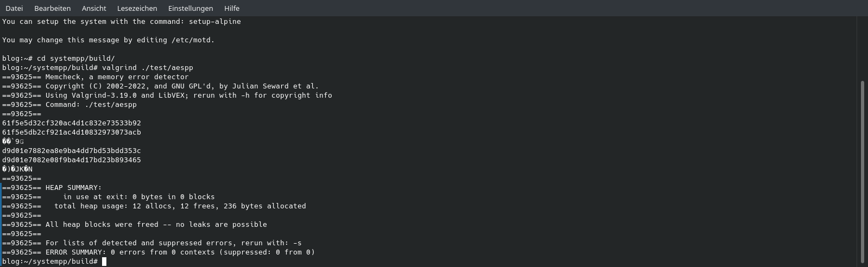
Task: Click the valgrind ./test/aespp command
Action: point(147,68)
